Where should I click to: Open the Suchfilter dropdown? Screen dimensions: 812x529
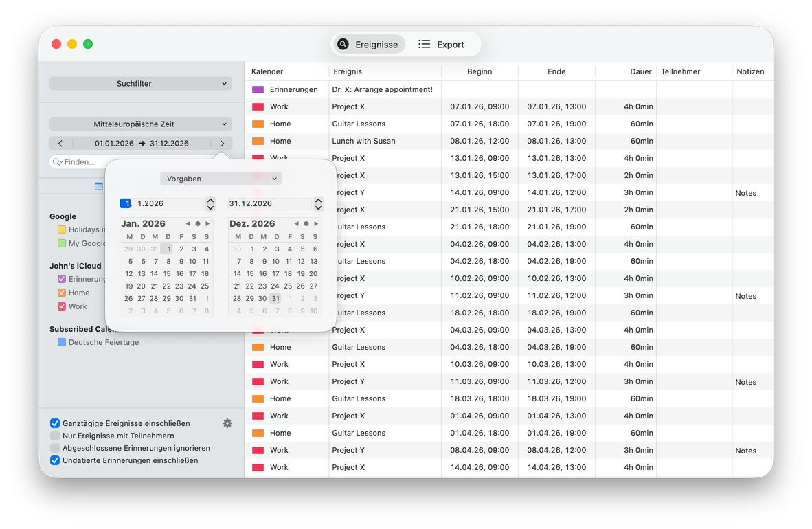pyautogui.click(x=140, y=83)
